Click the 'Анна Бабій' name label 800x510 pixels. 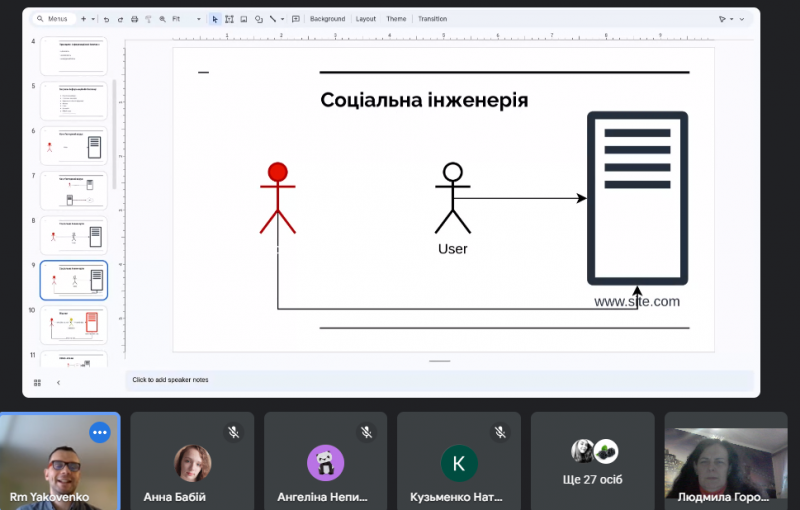coord(174,497)
